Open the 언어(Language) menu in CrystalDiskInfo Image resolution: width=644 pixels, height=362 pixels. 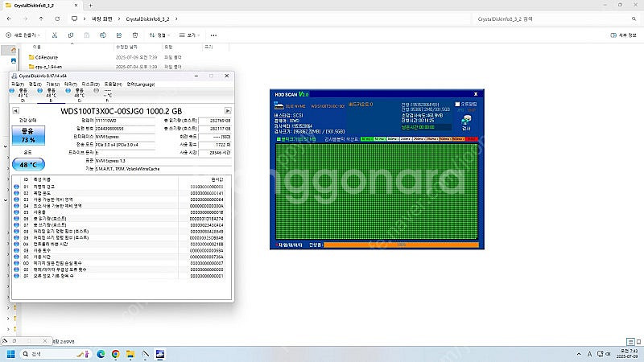coord(140,84)
